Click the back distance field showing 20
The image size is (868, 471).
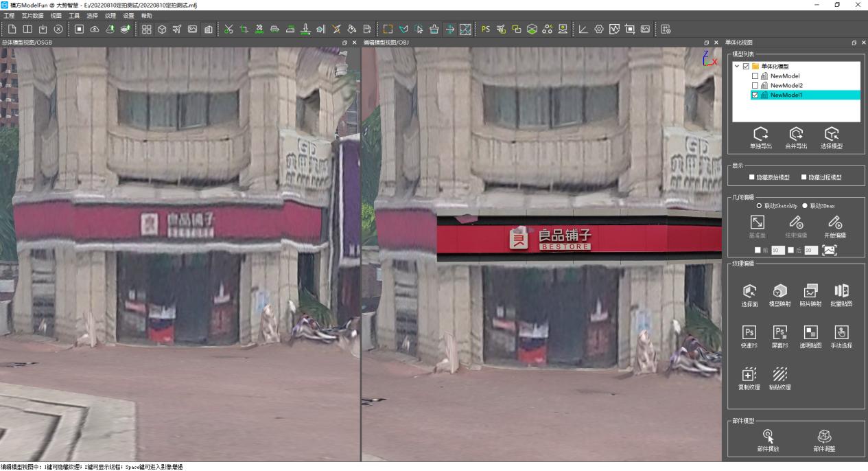point(810,251)
